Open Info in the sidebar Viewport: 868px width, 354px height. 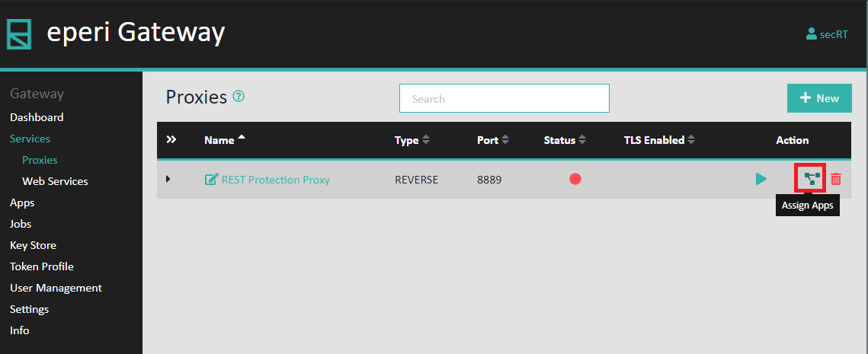[x=19, y=330]
